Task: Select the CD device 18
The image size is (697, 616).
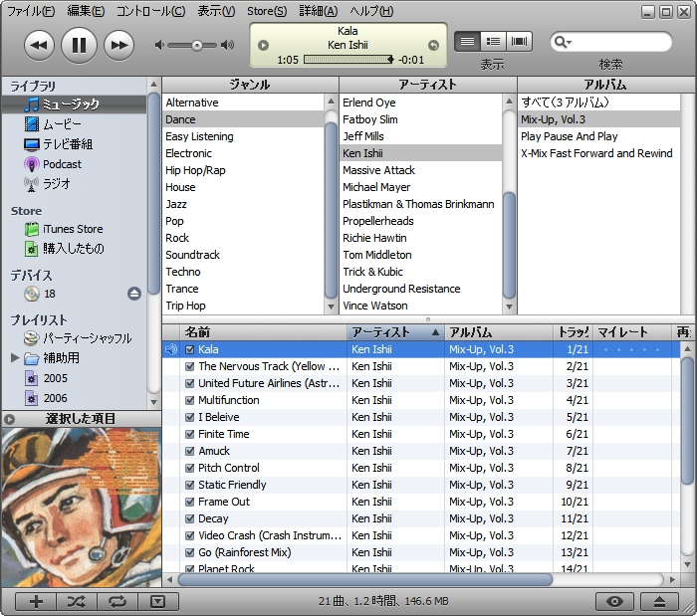Action: click(x=40, y=294)
